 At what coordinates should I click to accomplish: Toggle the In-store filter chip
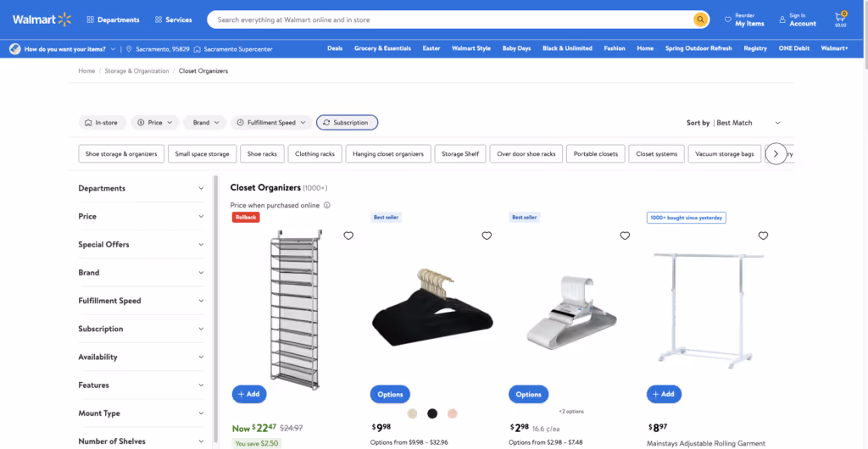[x=102, y=123]
